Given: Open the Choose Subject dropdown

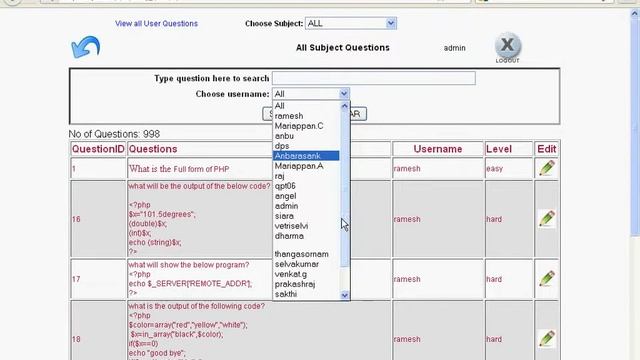Looking at the screenshot, I should point(351,23).
